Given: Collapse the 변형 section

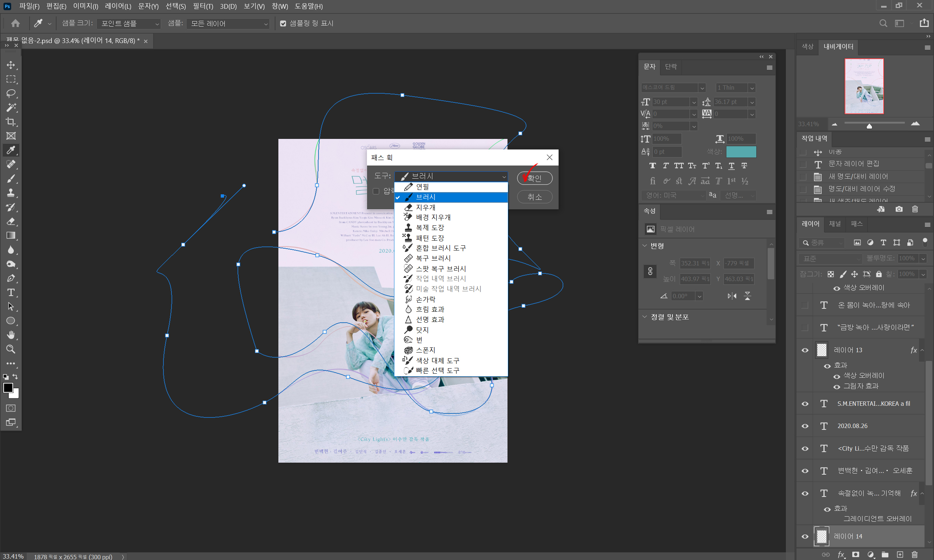Looking at the screenshot, I should point(644,246).
